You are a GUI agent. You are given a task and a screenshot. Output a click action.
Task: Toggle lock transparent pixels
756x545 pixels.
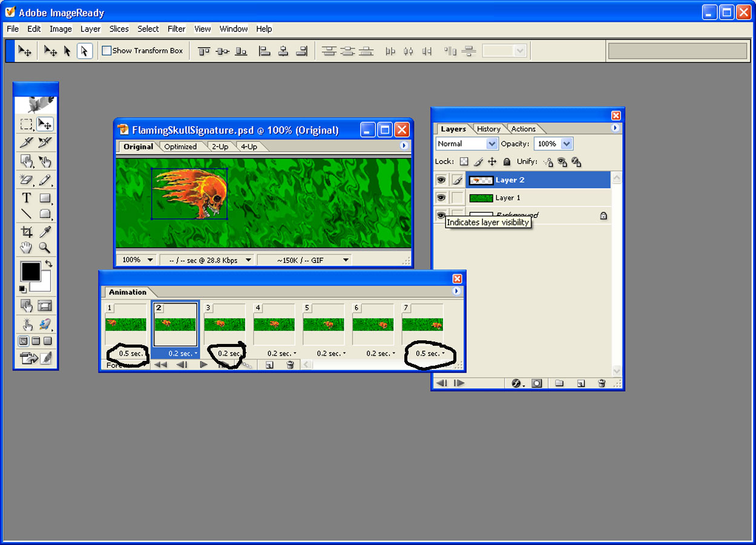[x=464, y=162]
